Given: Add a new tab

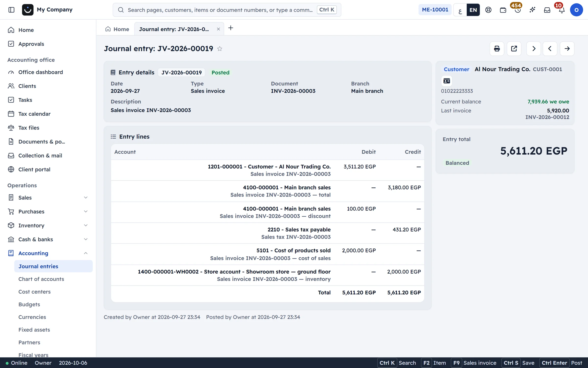Looking at the screenshot, I should click(x=231, y=28).
